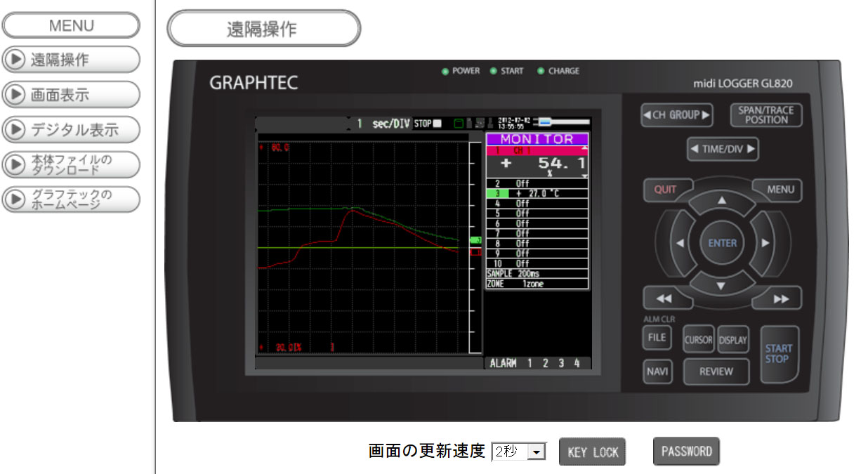This screenshot has height=474, width=868.
Task: Click the memory usage bar on screen top
Action: point(563,121)
